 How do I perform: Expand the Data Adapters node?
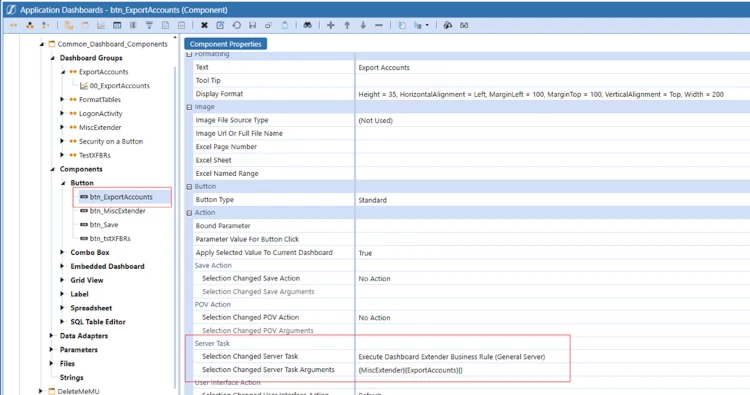point(52,336)
